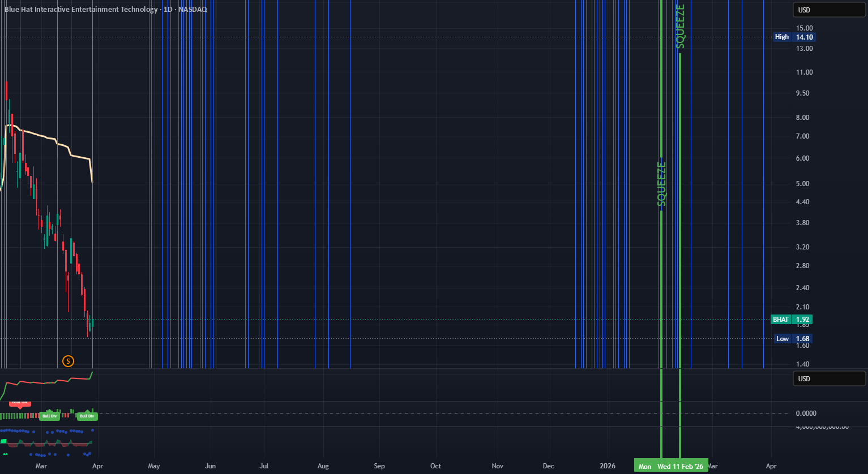Viewport: 868px width, 474px height.
Task: Click the Low 1.68 price label
Action: pyautogui.click(x=794, y=339)
